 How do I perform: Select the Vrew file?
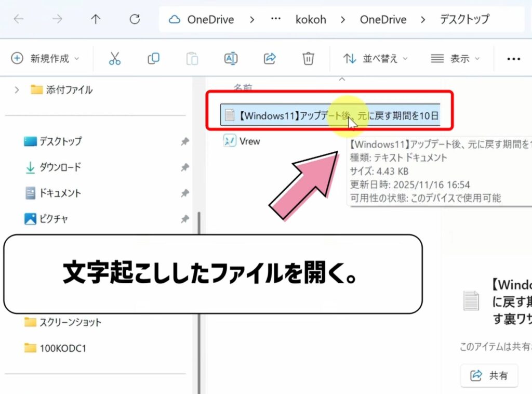(249, 141)
